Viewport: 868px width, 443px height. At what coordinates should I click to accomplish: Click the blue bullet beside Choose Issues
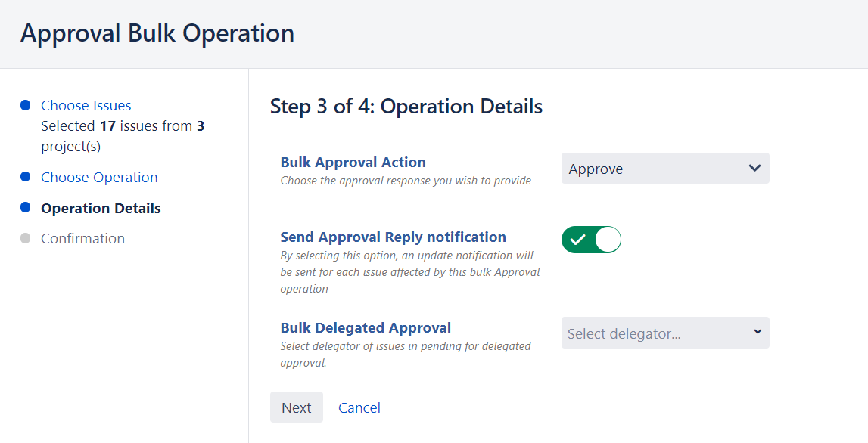[25, 105]
